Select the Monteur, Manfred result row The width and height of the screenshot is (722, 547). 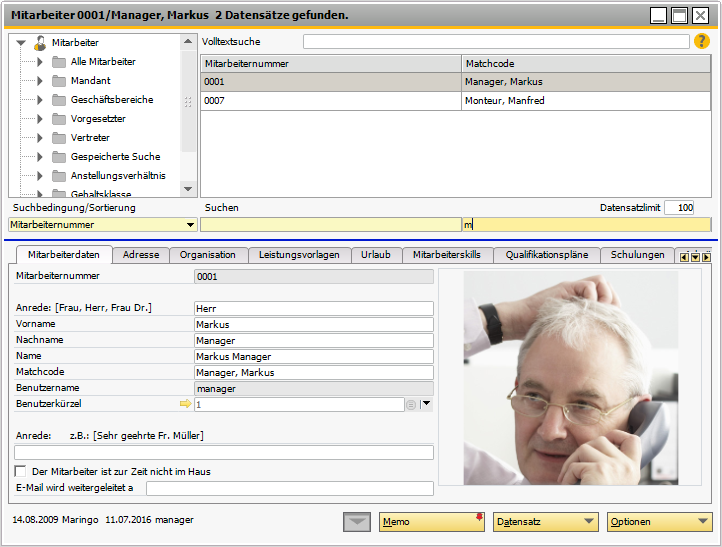tap(455, 101)
